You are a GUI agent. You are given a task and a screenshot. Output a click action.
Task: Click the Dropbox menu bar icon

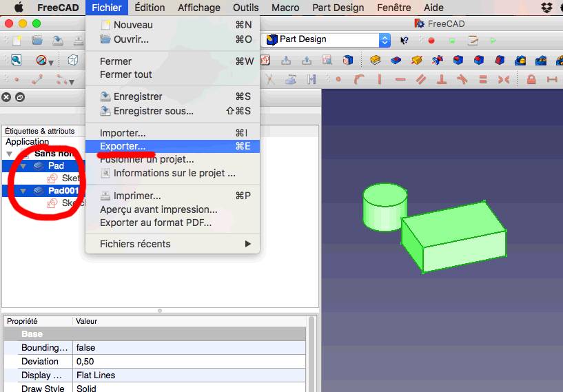coord(547,8)
